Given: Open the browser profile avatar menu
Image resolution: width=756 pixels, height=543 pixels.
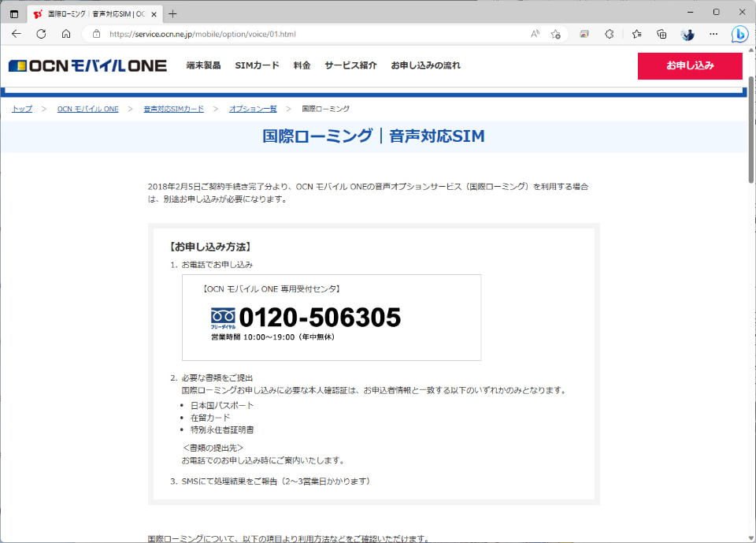Looking at the screenshot, I should point(687,35).
